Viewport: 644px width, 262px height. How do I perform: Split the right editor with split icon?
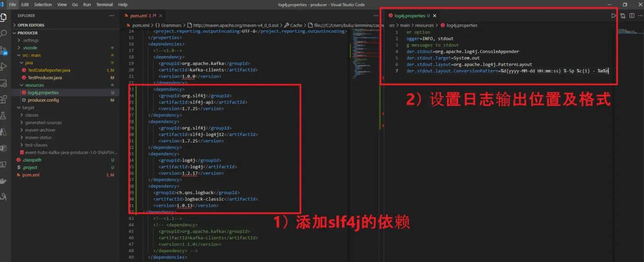point(632,16)
